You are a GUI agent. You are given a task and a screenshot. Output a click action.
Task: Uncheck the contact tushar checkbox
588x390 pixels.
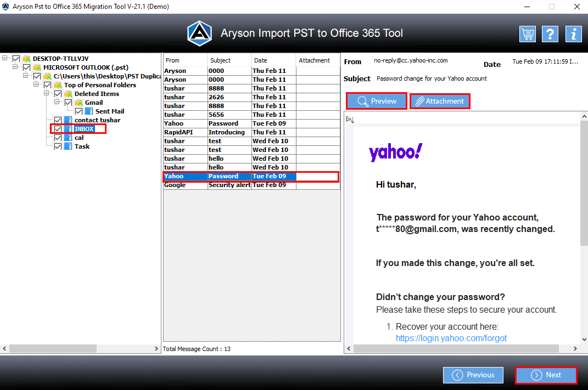pos(58,120)
